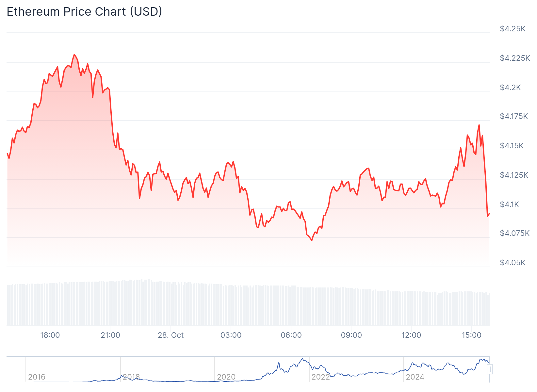The image size is (537, 392).
Task: Click the $4.05K price axis label
Action: click(x=513, y=263)
